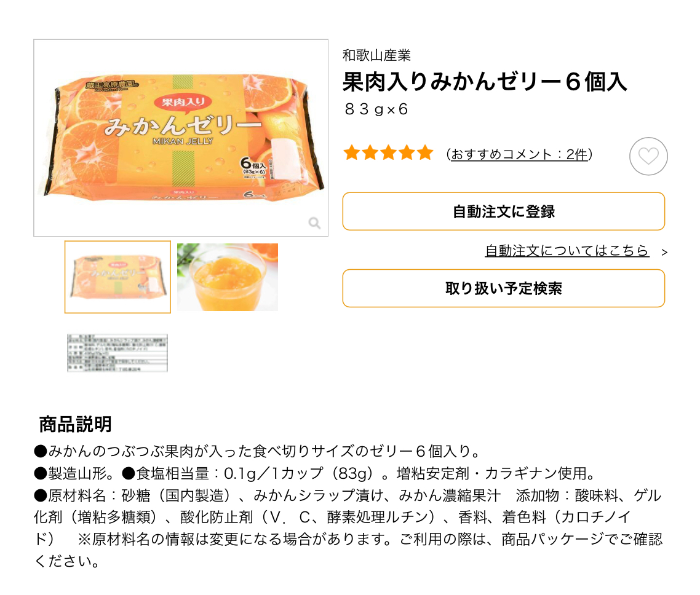The width and height of the screenshot is (700, 595).
Task: Click the brand name 和歌山産業
Action: click(376, 55)
